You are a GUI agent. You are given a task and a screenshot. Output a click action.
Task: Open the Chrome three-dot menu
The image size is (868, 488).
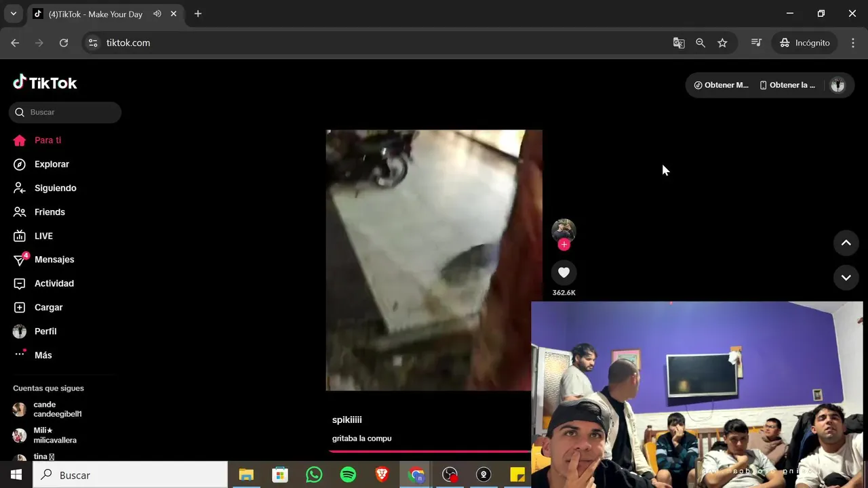(x=853, y=43)
